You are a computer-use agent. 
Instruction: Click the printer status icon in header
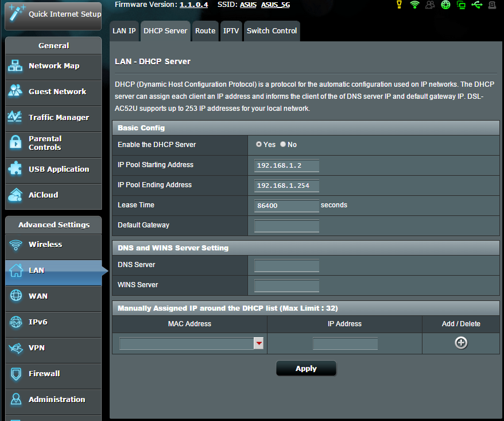pyautogui.click(x=492, y=5)
